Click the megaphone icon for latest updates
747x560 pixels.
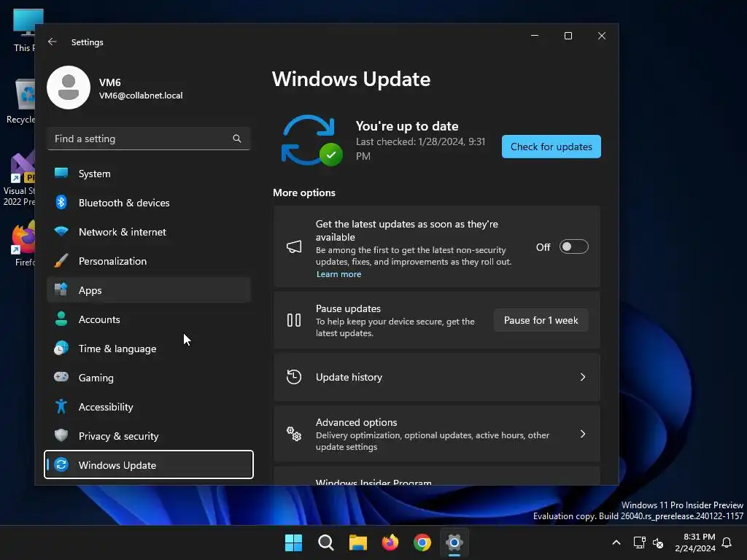294,246
